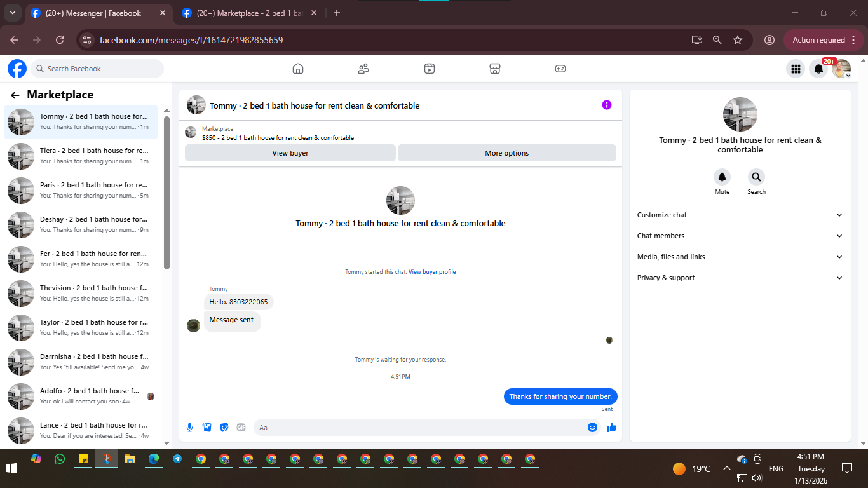
Task: Open the Thevision conversation
Action: click(x=81, y=293)
